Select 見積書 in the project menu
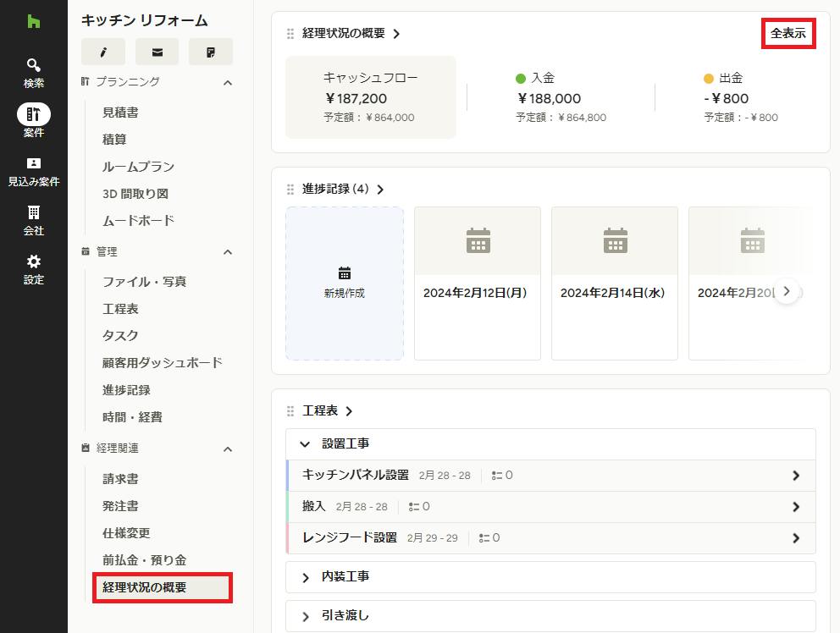 tap(120, 113)
